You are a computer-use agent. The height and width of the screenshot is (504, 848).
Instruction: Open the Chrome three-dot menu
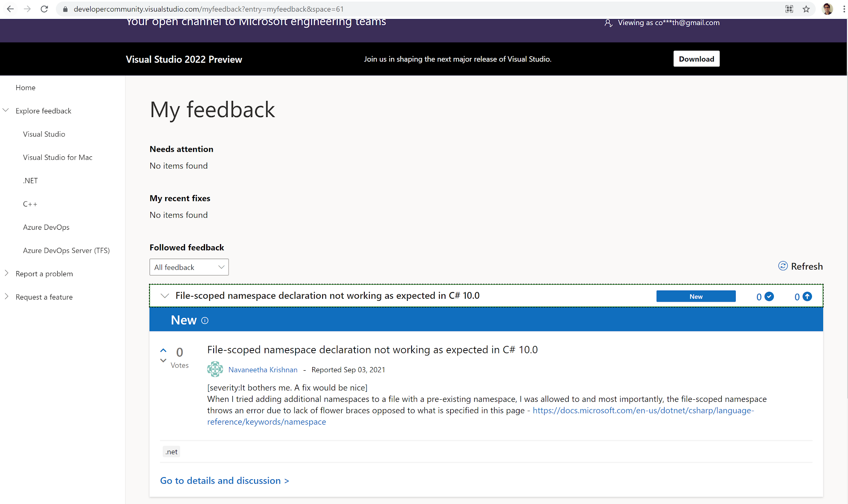click(x=843, y=9)
